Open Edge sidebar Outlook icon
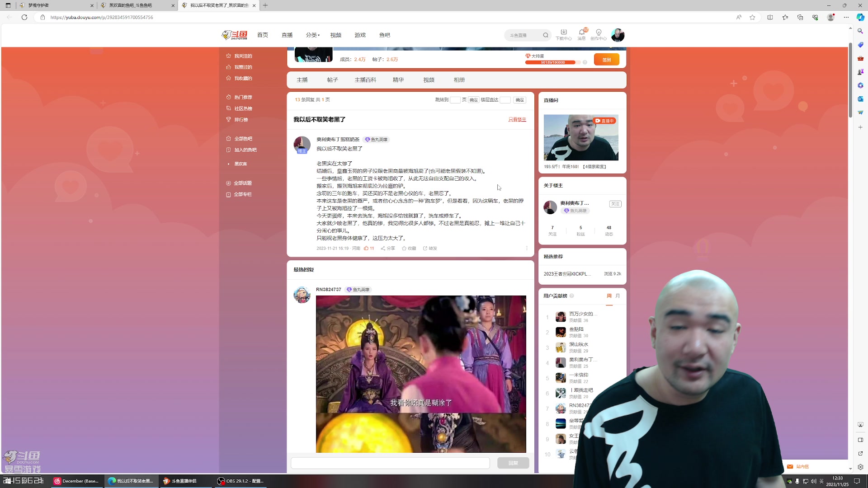The width and height of the screenshot is (868, 488). (860, 99)
